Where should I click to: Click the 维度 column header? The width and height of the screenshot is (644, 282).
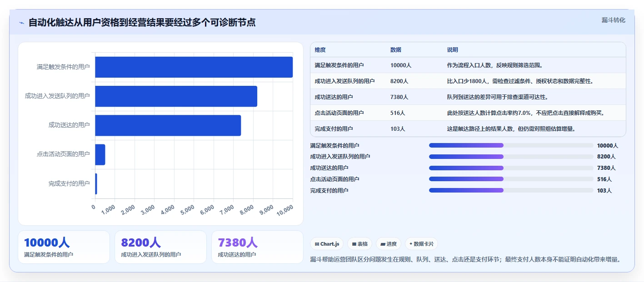[320, 50]
